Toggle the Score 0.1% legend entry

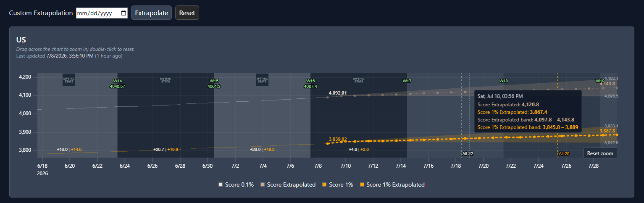(x=236, y=185)
